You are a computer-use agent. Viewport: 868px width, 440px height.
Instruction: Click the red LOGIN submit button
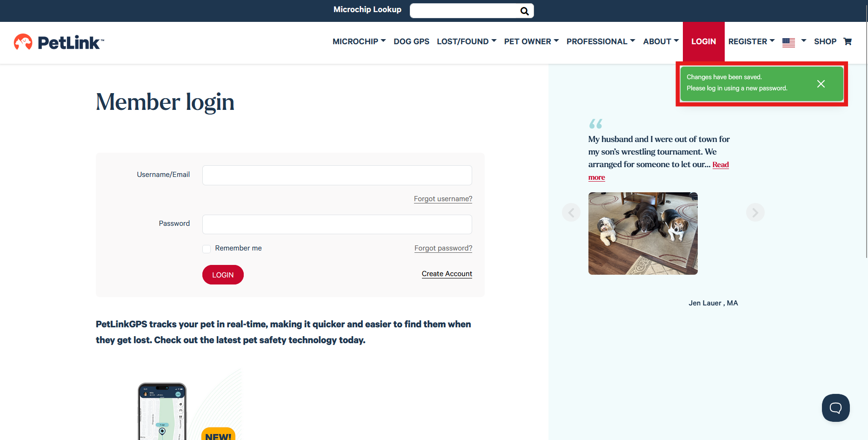click(223, 275)
